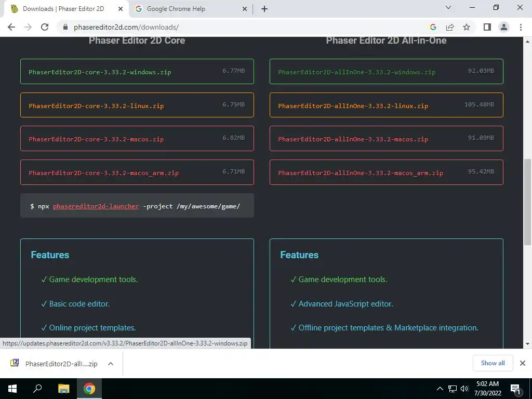Click the scrollbar down arrow

pyautogui.click(x=527, y=344)
